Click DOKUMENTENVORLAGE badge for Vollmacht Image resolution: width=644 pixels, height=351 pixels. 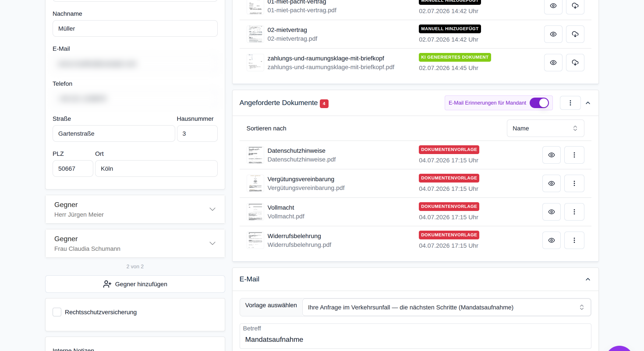click(449, 207)
